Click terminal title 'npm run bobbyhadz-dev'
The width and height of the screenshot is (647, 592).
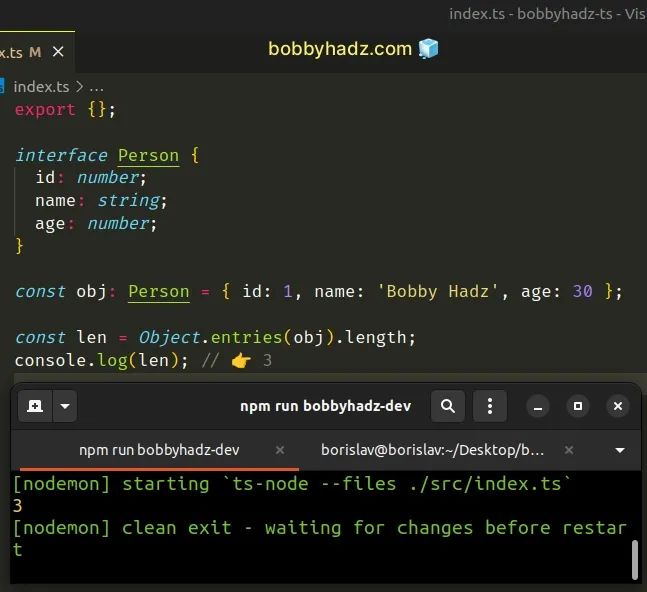(x=326, y=406)
